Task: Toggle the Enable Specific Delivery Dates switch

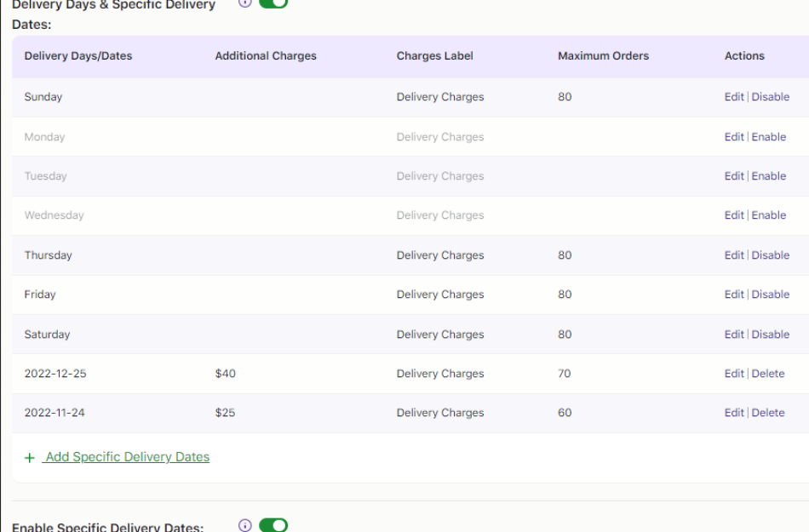Action: click(272, 525)
